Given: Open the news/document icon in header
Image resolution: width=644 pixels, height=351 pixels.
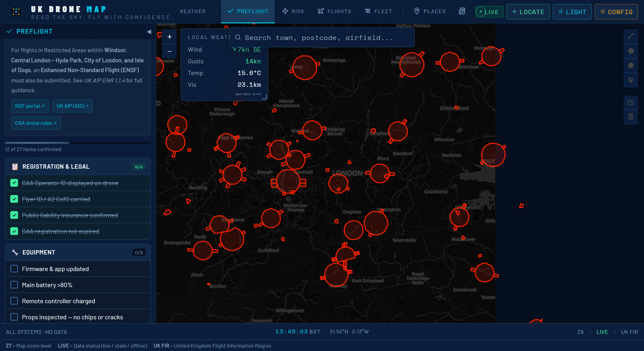Looking at the screenshot, I should [462, 11].
